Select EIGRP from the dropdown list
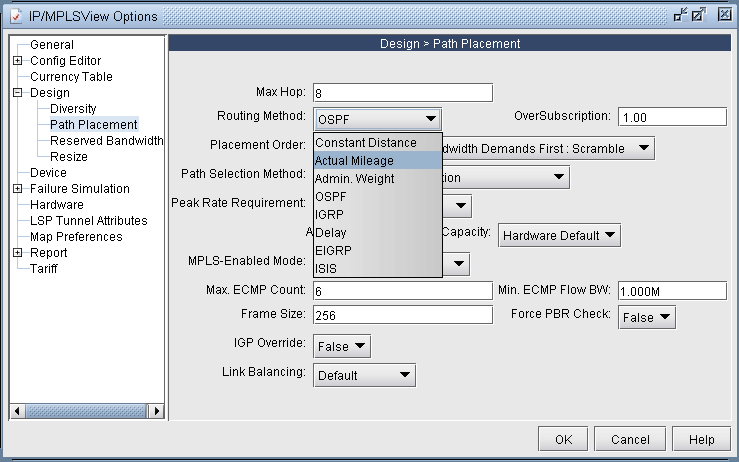Viewport: 739px width, 462px height. pos(377,250)
